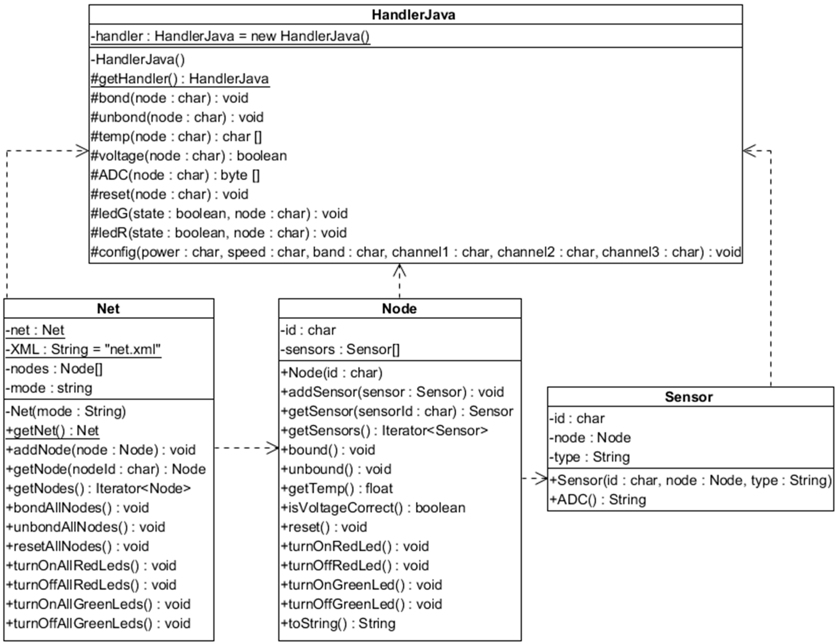Click +turnOffGreenLed() : void
Screen dimensions: 837x644
point(361,604)
